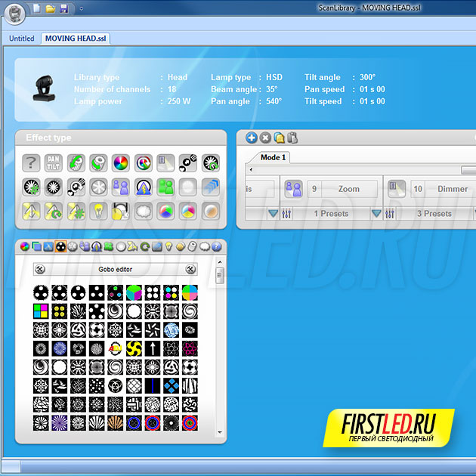Viewport: 476px width, 476px height.
Task: Click the paste clipboard icon in mode toolbar
Action: click(292, 138)
